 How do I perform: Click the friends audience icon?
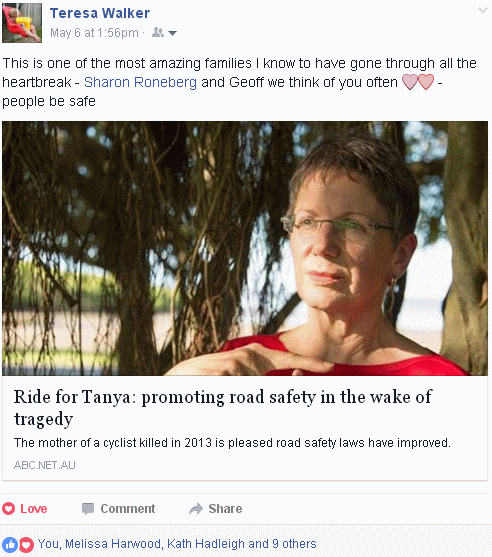point(158,33)
